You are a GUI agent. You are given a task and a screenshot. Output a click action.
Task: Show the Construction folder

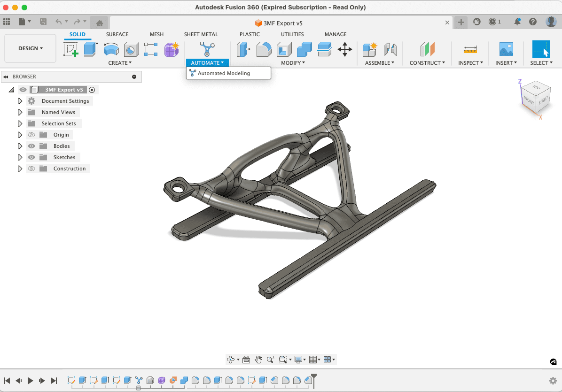click(x=31, y=169)
